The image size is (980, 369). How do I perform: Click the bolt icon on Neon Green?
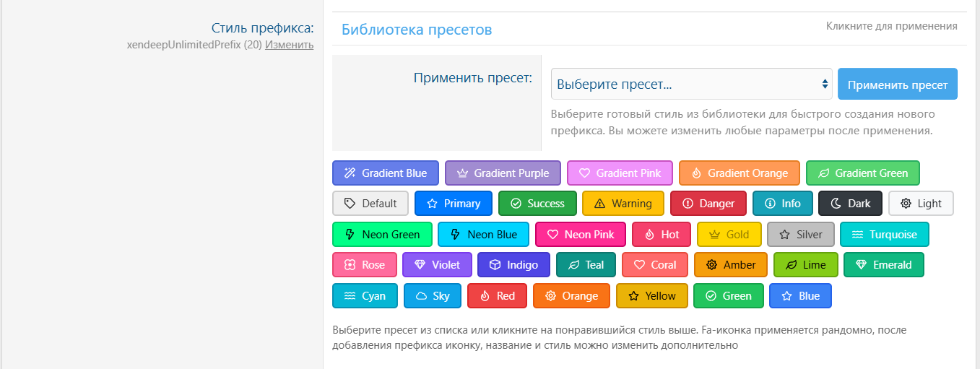click(350, 235)
